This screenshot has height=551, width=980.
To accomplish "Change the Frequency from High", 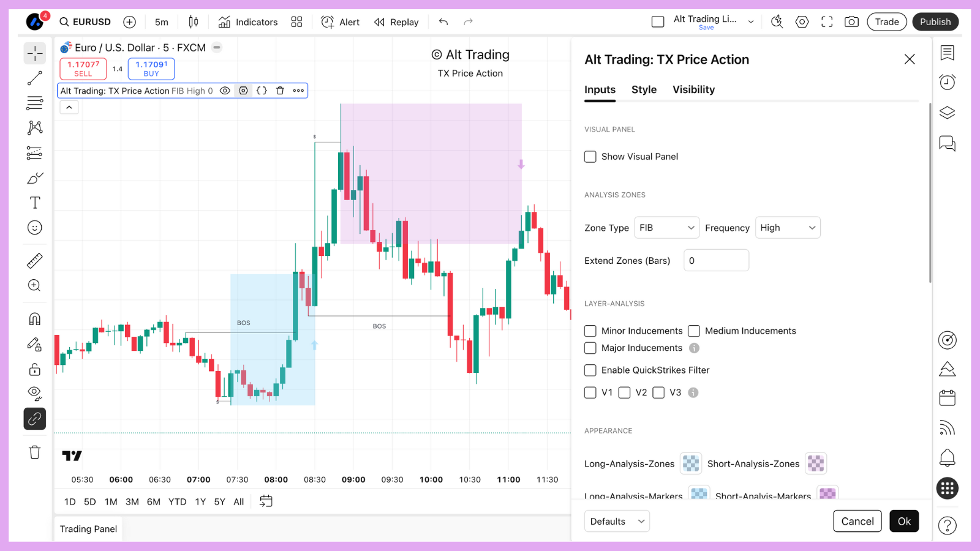I will coord(788,227).
